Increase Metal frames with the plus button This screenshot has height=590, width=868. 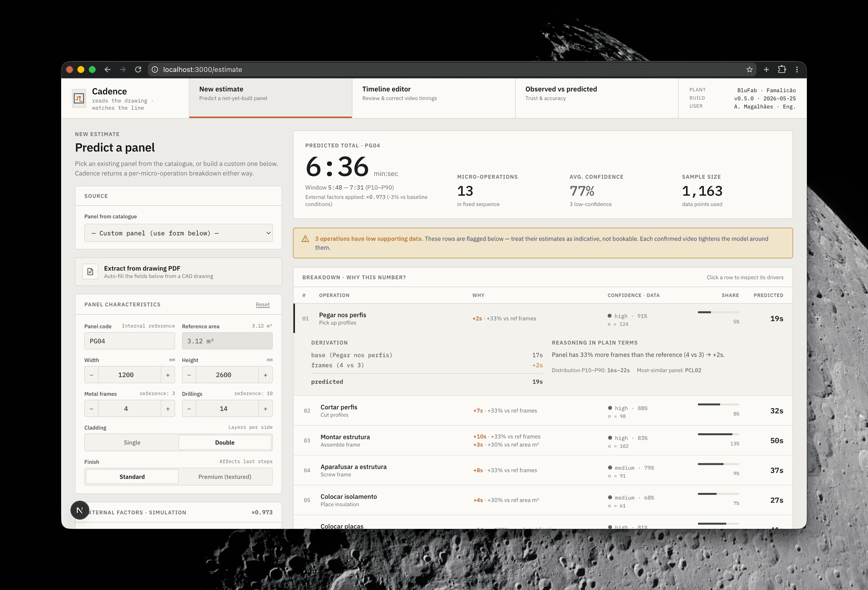point(168,409)
